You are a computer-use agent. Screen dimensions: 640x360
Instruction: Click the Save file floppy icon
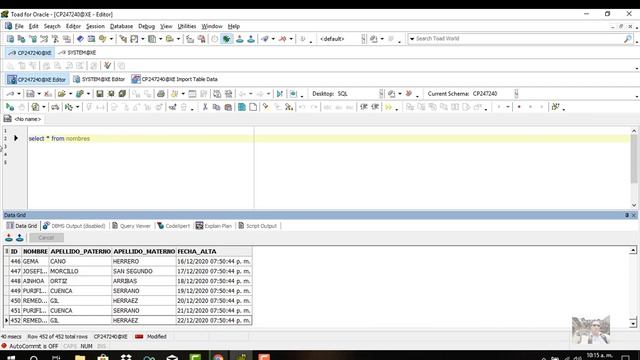tap(100, 94)
